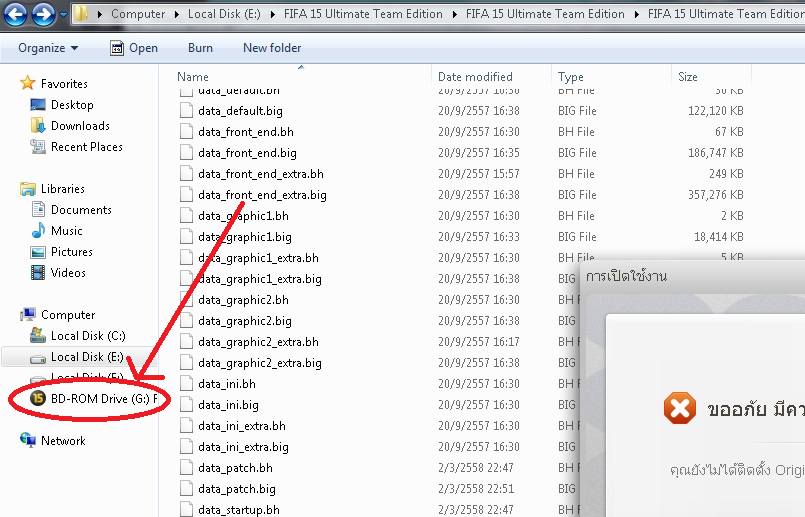Open Recent Places in Favorites
Image resolution: width=805 pixels, height=517 pixels.
(87, 147)
